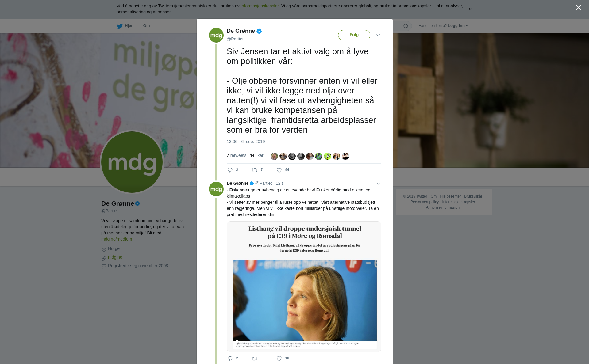Screen dimensions: 589x364
Task: Open the informasjonskapsler link in banner
Action: coord(260,6)
